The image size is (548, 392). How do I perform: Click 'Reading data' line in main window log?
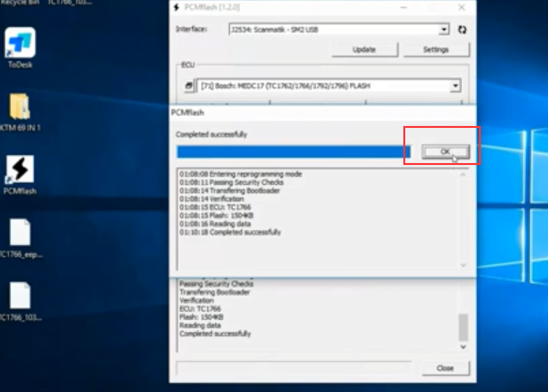click(200, 325)
